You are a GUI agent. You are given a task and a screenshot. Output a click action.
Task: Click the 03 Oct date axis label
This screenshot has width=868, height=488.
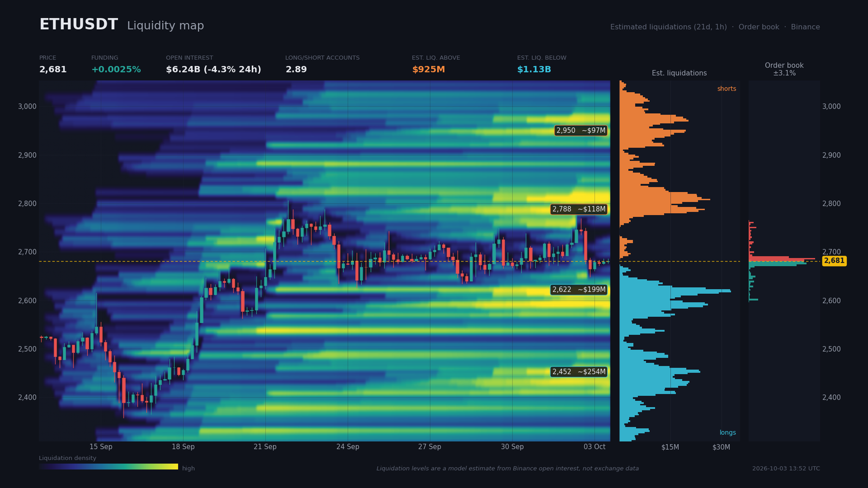coord(595,447)
